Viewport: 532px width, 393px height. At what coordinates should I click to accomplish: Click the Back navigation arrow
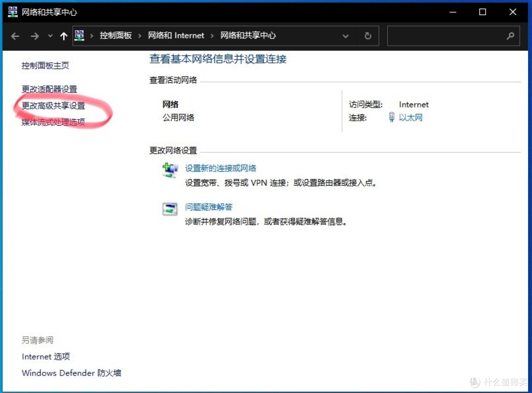15,36
